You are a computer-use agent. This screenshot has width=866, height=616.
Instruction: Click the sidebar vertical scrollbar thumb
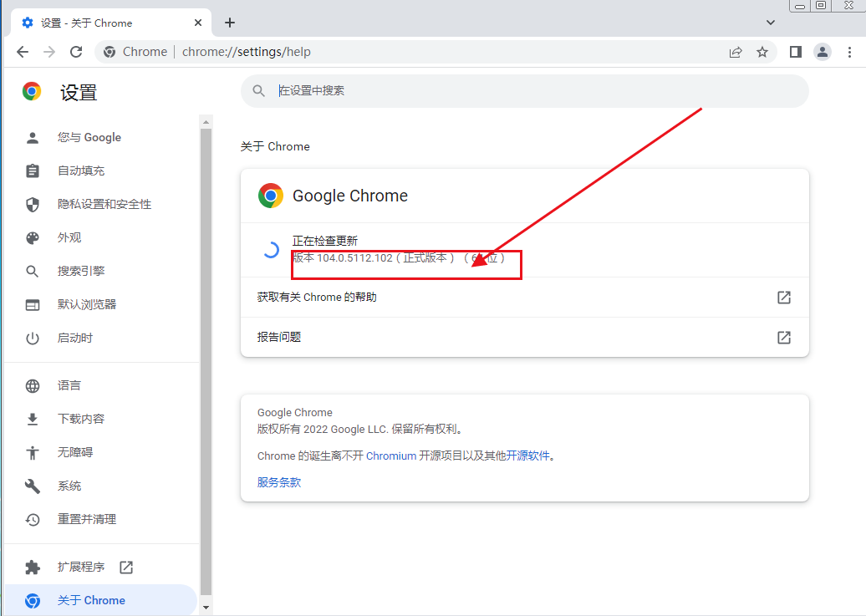[206, 363]
